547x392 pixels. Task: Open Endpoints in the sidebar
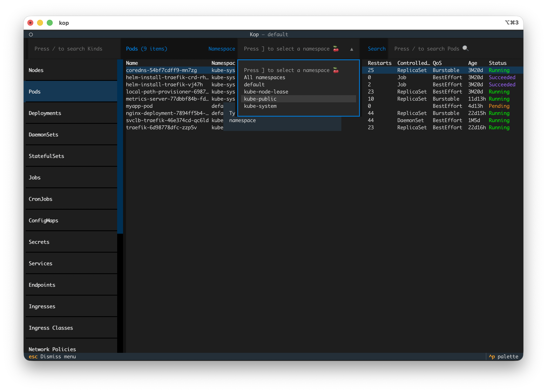point(71,285)
